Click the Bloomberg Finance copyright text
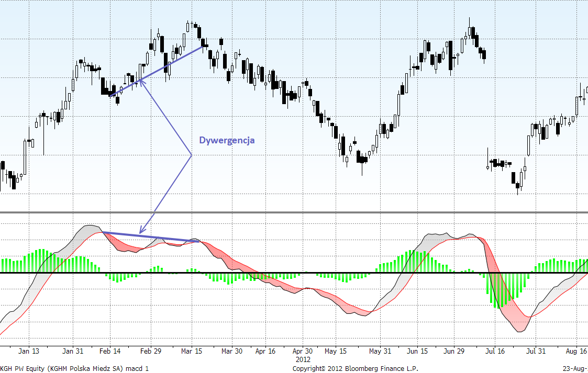The image size is (588, 373). (355, 368)
